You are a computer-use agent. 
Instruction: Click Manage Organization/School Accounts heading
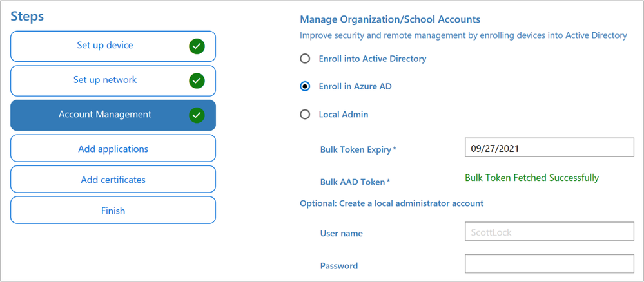point(390,19)
